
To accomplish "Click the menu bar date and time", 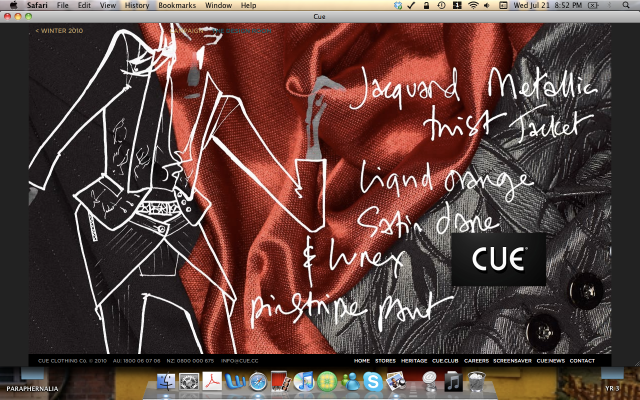I will click(548, 5).
